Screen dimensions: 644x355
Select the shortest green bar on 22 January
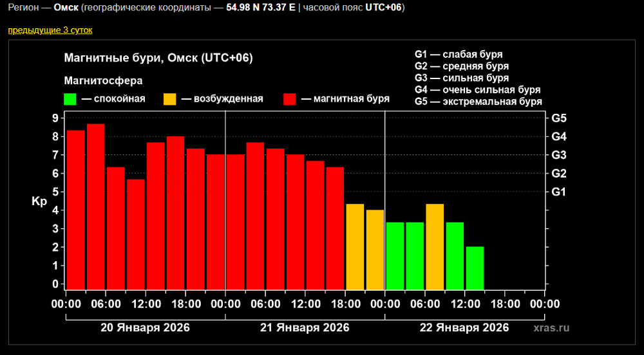(x=475, y=268)
